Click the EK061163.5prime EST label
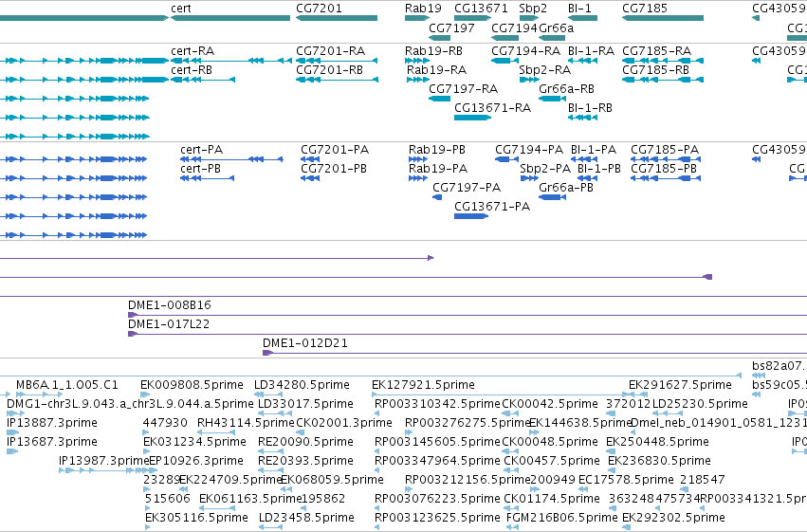The image size is (807, 532). tap(250, 499)
